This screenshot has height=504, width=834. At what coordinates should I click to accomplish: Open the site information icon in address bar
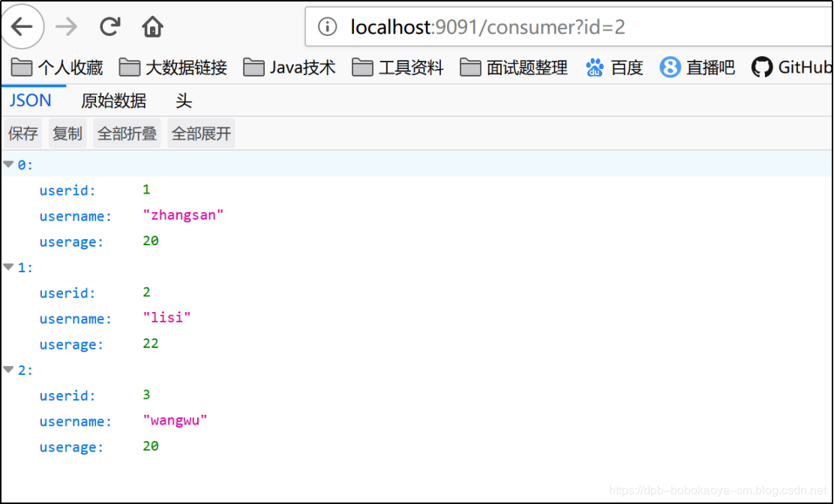click(327, 26)
